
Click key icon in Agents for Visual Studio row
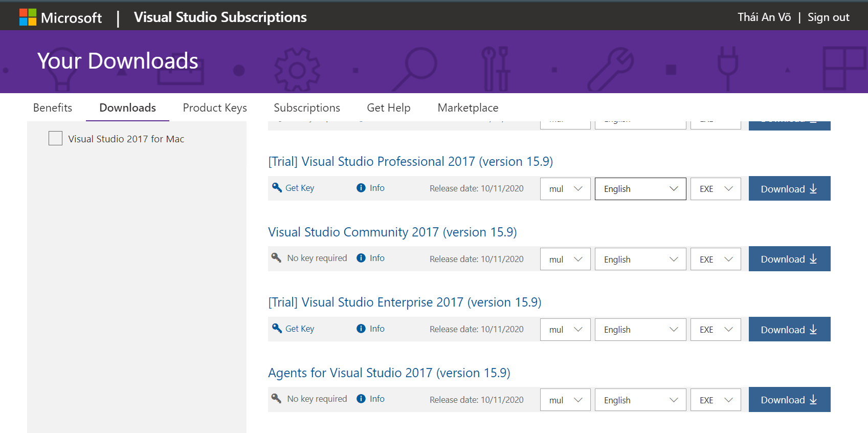pos(276,398)
